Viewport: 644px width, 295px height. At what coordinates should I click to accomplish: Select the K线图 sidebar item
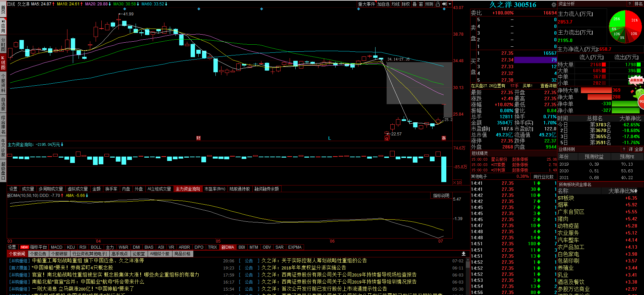pyautogui.click(x=3, y=63)
